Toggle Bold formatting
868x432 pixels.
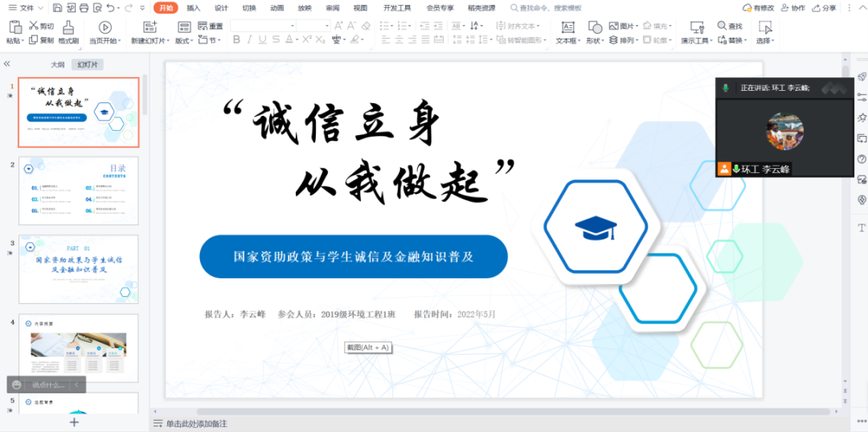pyautogui.click(x=237, y=40)
